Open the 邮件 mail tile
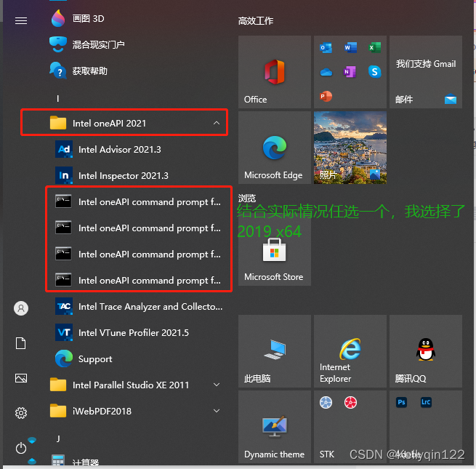This screenshot has height=469, width=476. tap(426, 72)
